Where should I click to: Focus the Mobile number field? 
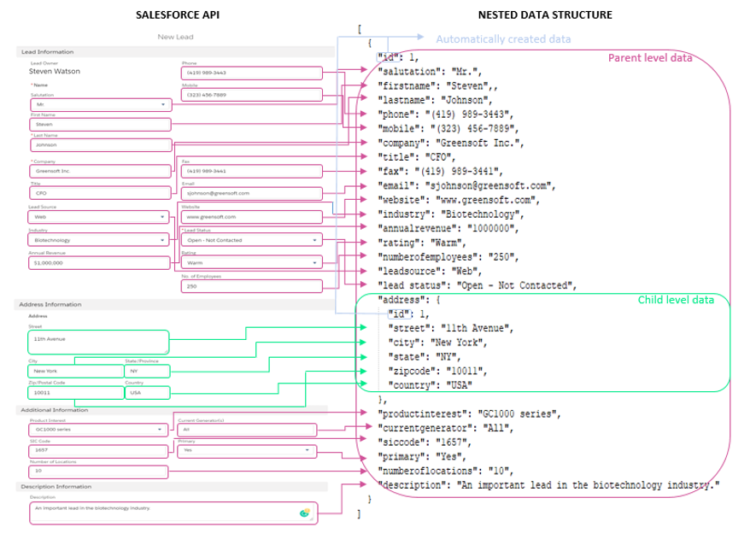tap(252, 95)
